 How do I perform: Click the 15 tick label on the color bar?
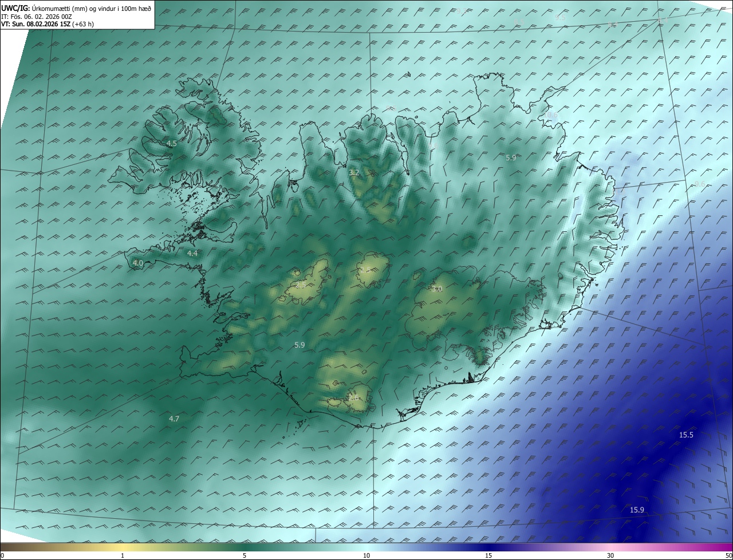pos(488,555)
